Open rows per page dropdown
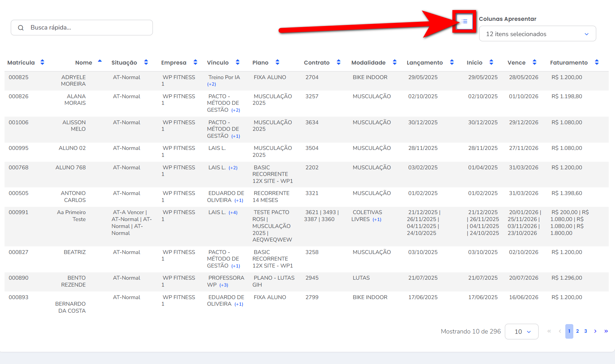Viewport: 615px width, 364px height. tap(522, 332)
